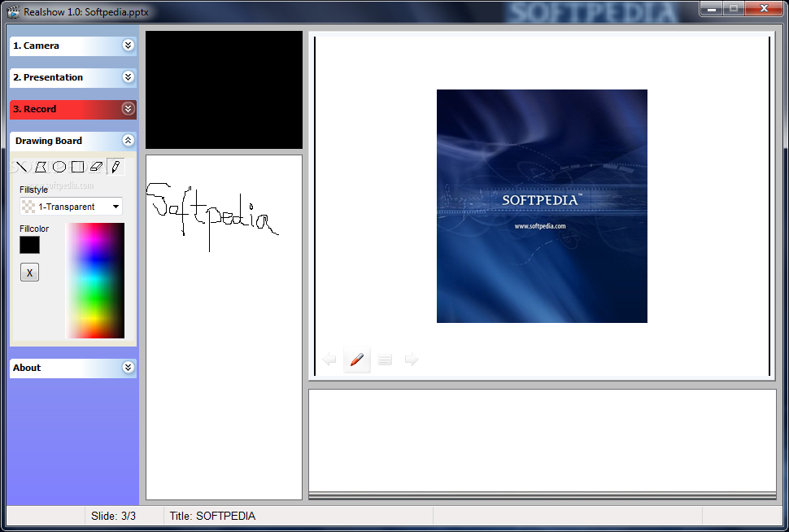Click the X clear button

click(x=29, y=273)
